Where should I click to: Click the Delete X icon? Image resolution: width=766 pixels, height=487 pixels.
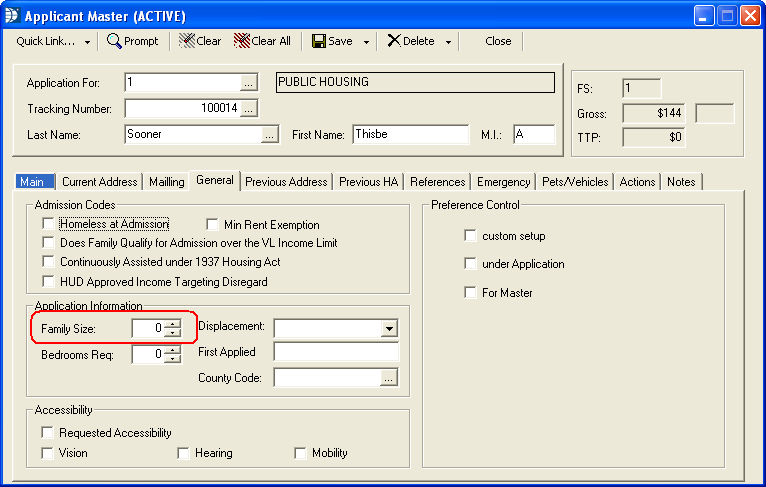pos(394,41)
